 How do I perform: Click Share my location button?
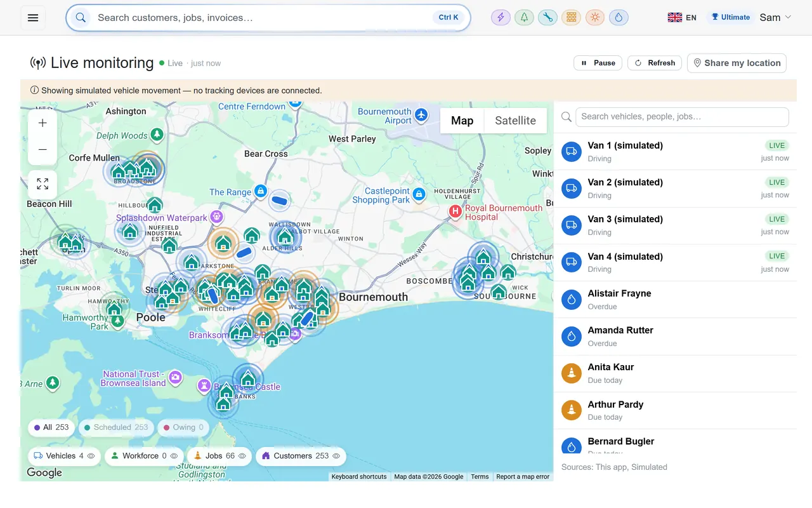[737, 63]
